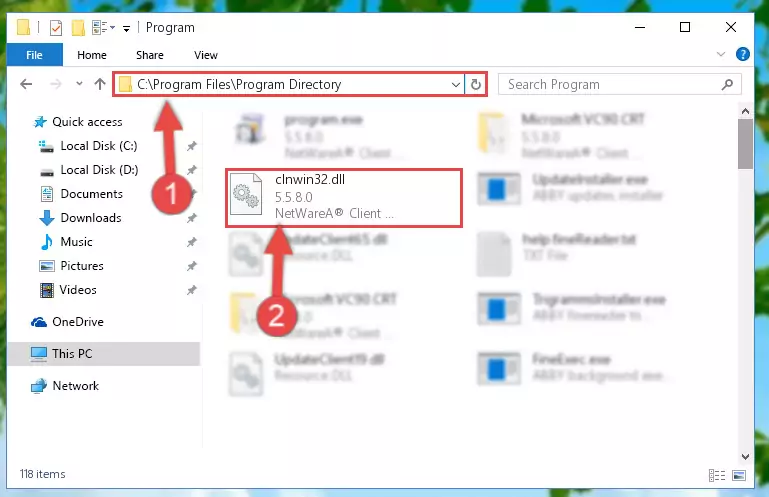Click the Search Program box
The image size is (769, 497).
619,84
